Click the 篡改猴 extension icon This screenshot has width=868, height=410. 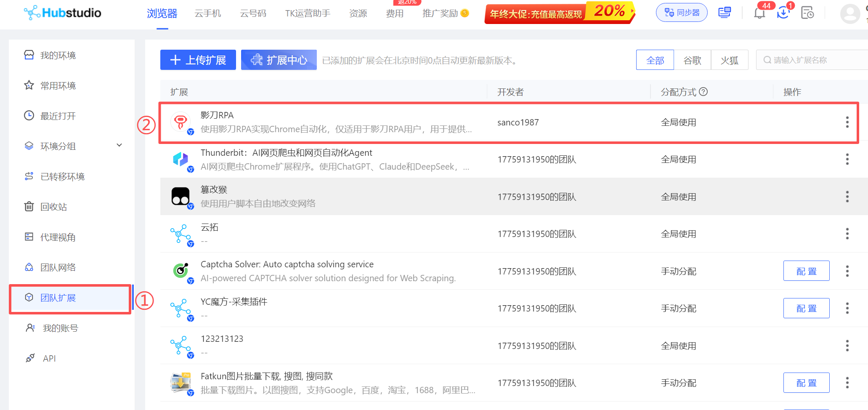click(x=181, y=197)
